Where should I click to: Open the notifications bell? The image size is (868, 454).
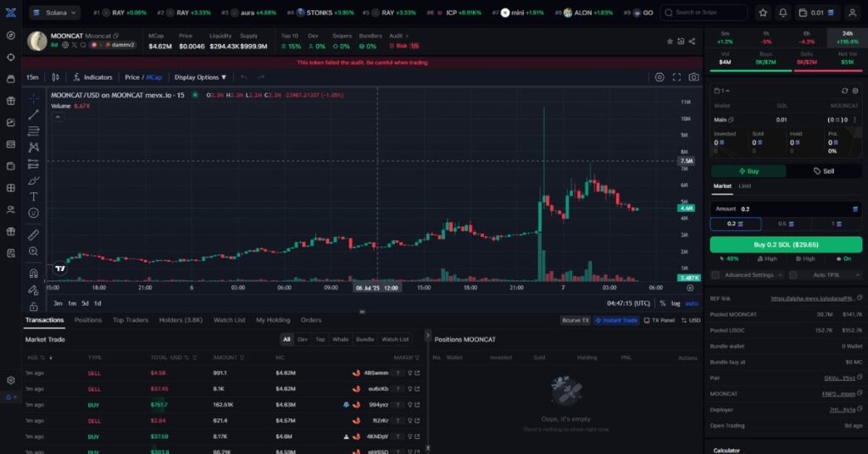(x=782, y=12)
